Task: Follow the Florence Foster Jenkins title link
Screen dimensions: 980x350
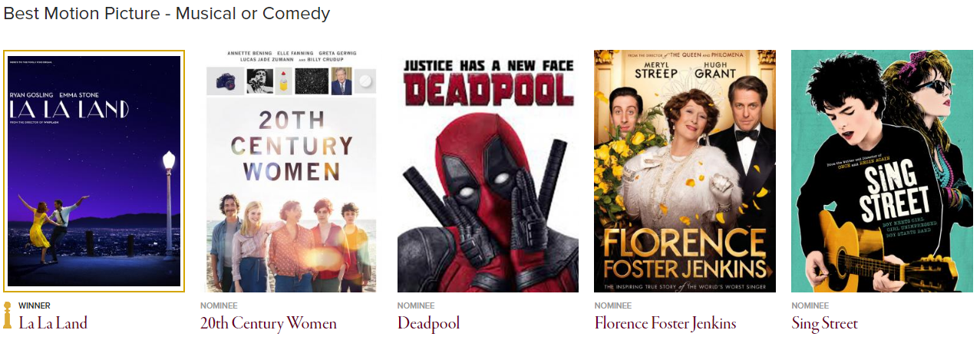Action: coord(665,323)
